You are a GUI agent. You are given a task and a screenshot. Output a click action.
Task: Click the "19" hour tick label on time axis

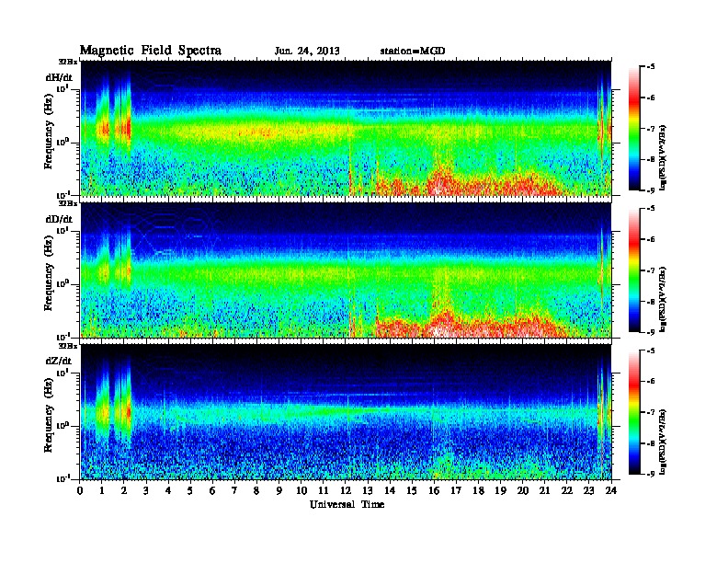click(500, 490)
